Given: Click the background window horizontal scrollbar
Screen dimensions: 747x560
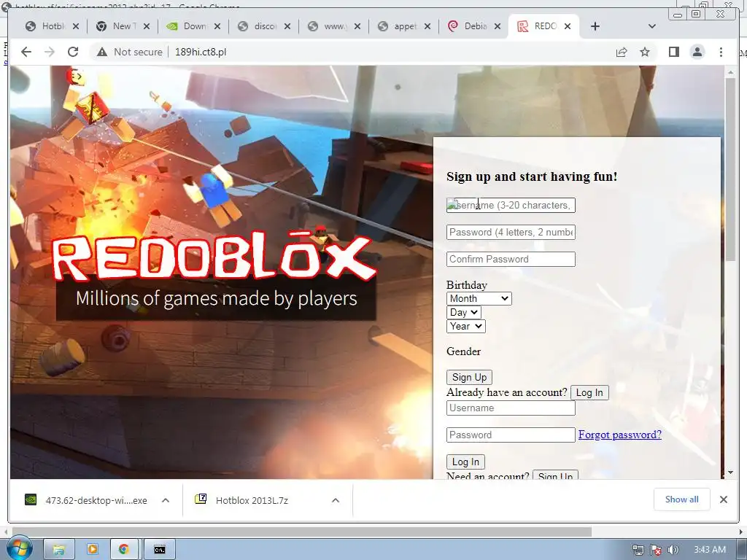Looking at the screenshot, I should (x=301, y=531).
